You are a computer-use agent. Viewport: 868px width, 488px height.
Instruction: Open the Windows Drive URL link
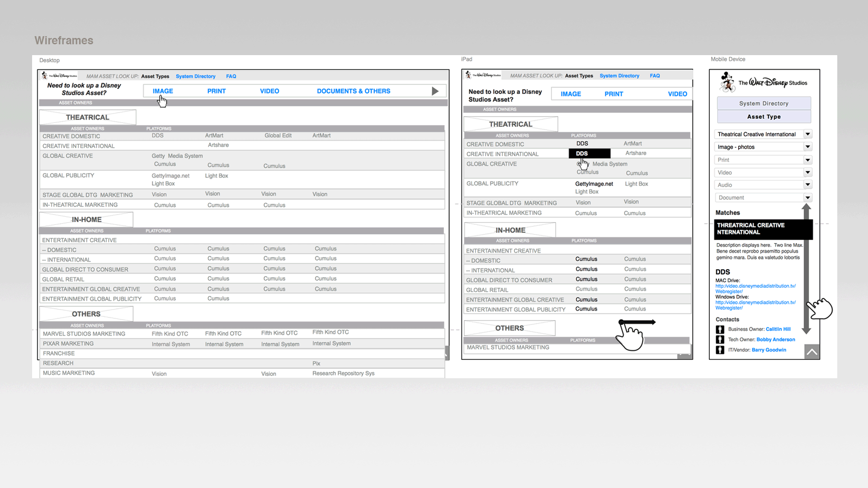[755, 305]
